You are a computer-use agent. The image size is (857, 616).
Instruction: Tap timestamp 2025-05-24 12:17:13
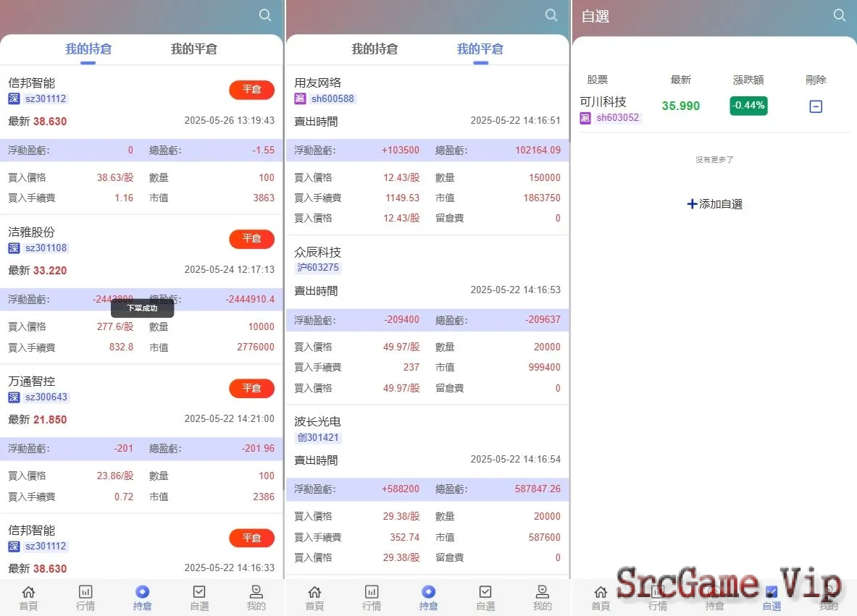tap(230, 269)
